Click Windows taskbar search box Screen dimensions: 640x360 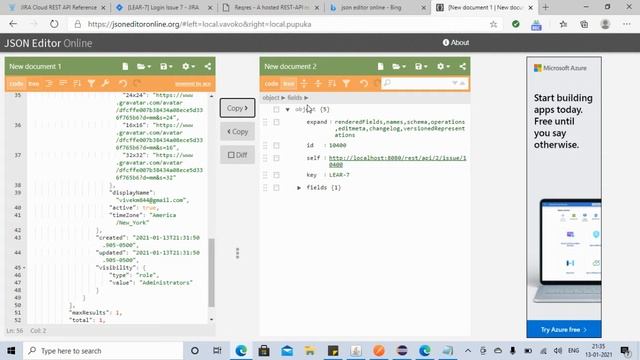tap(103, 351)
